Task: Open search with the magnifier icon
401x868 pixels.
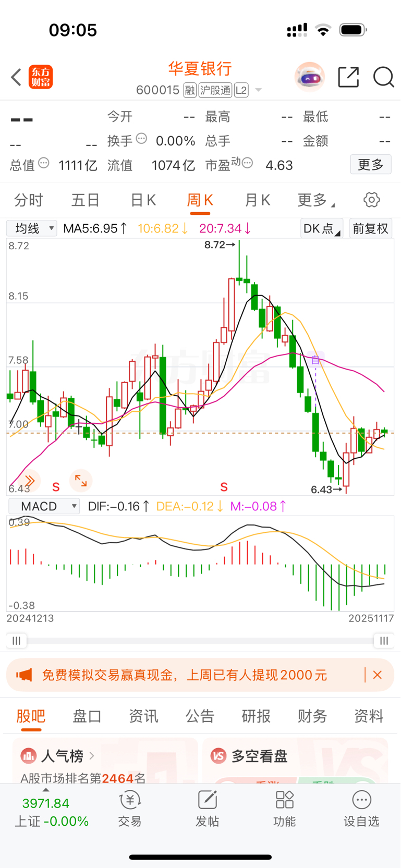Action: point(383,77)
